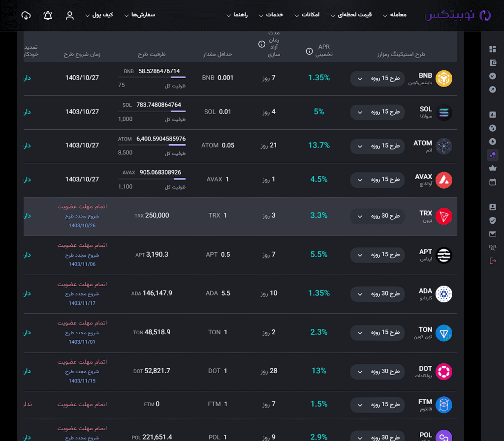Click the app download icon in the navbar
The width and height of the screenshot is (504, 441).
(x=26, y=15)
